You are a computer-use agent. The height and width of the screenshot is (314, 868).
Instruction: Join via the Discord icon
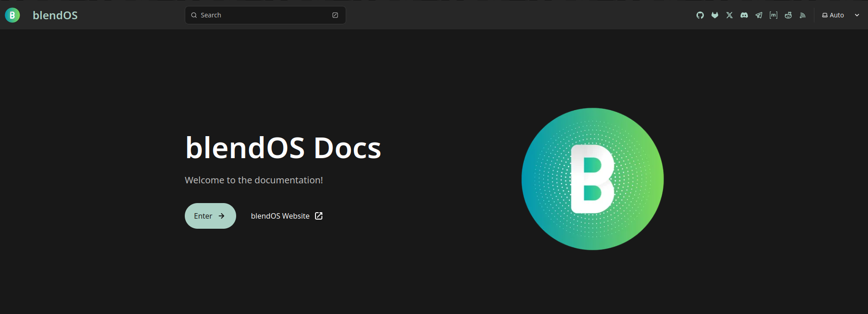[x=744, y=15]
